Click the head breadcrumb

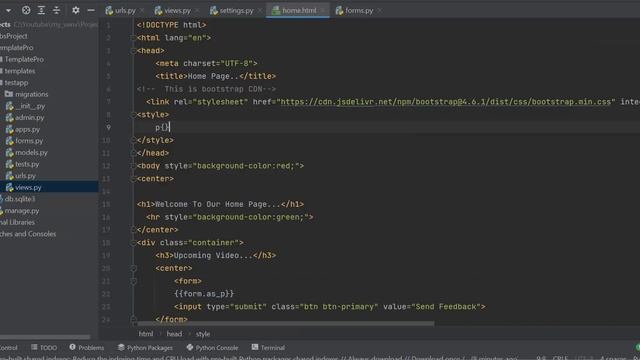174,334
